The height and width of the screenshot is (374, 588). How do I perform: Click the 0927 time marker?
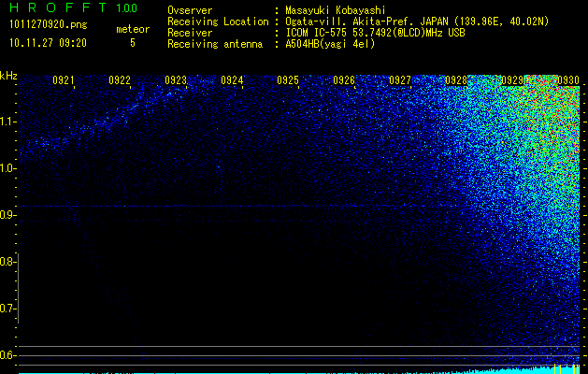tap(400, 79)
